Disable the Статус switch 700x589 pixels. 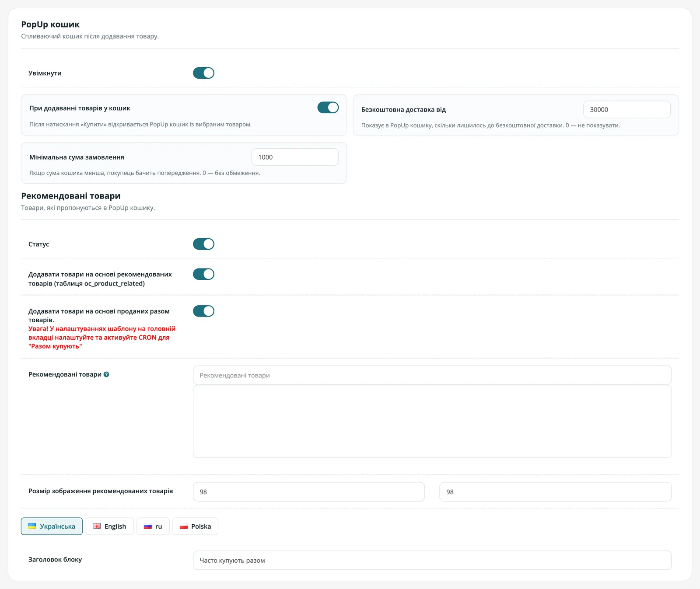tap(203, 244)
